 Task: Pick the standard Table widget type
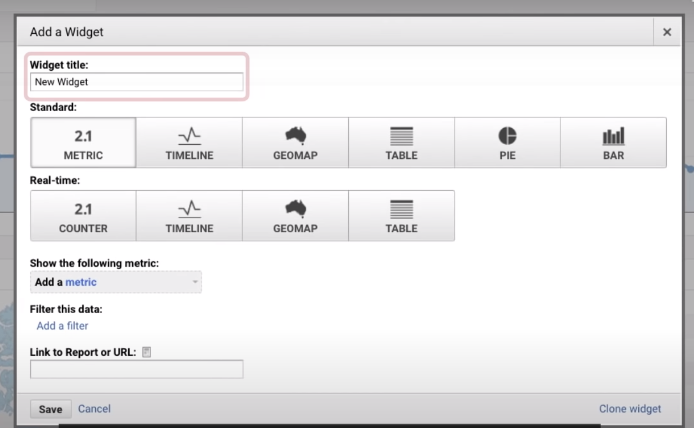pos(401,143)
